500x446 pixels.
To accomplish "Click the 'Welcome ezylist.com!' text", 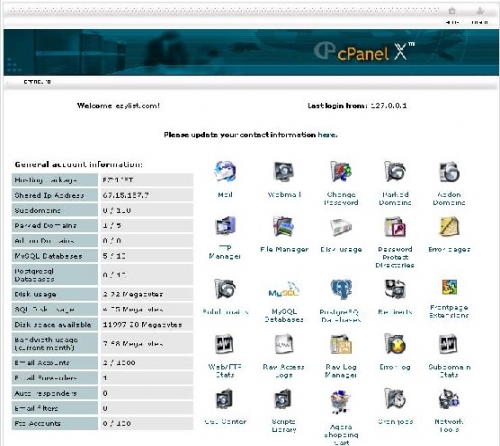I will [x=118, y=106].
